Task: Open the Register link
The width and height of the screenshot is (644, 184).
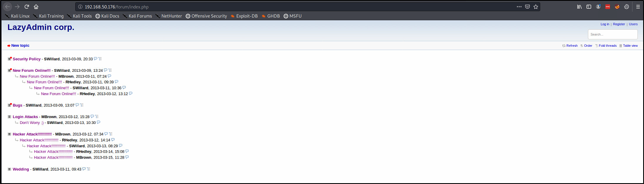Action: (x=619, y=24)
